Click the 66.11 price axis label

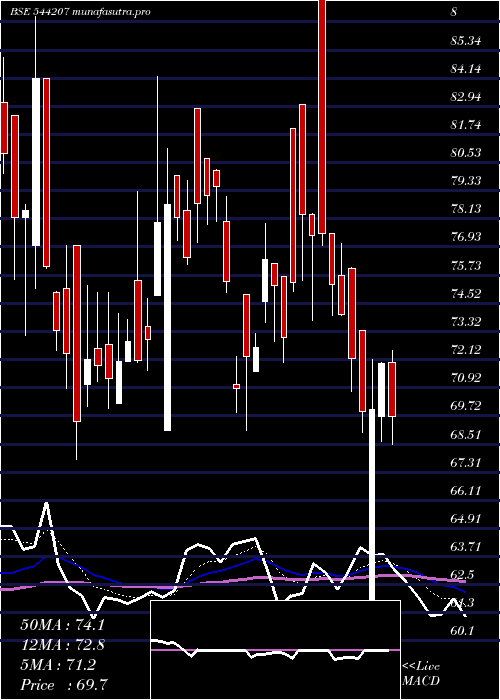[x=466, y=490]
